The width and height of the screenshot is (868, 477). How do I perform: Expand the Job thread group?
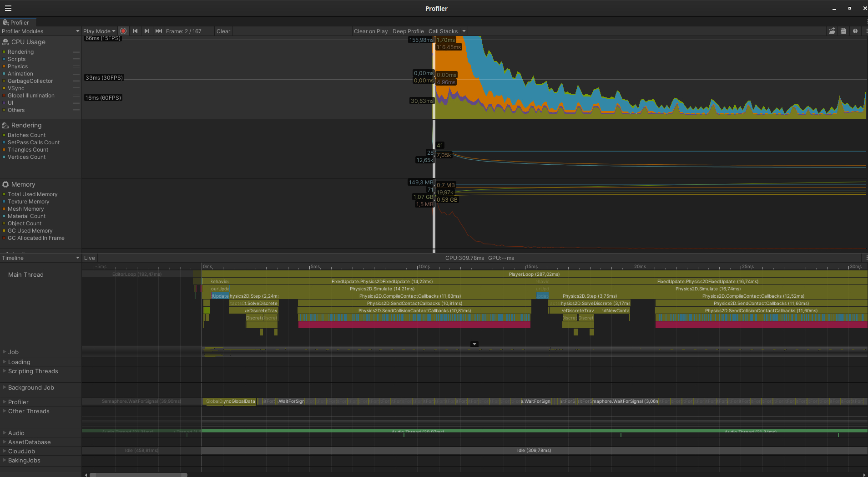(5, 352)
